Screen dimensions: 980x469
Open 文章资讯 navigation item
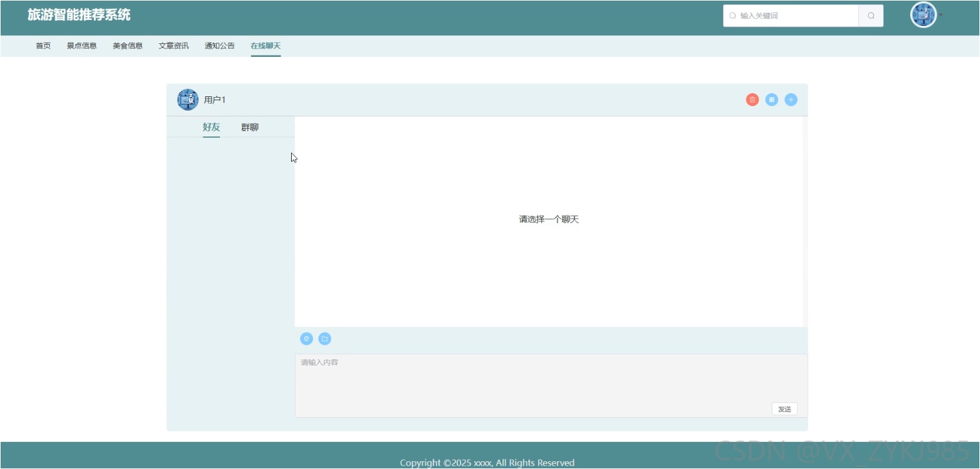click(x=174, y=46)
